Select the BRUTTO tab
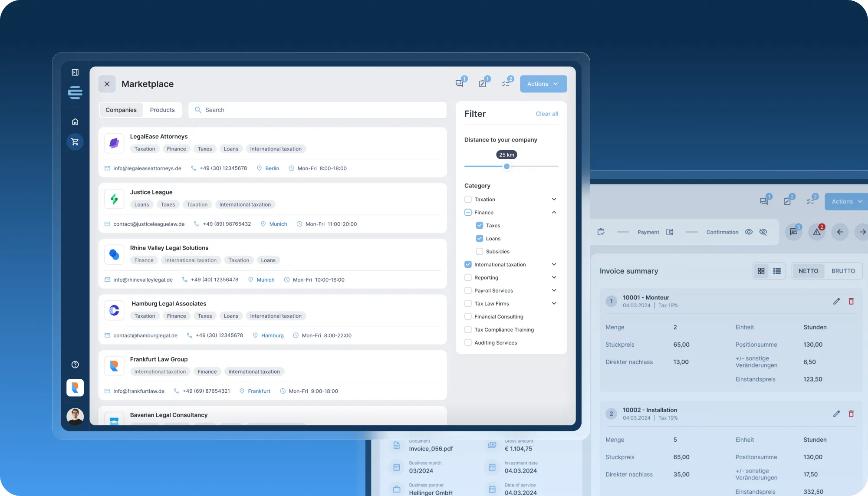Screen dimensions: 868x496 843,271
